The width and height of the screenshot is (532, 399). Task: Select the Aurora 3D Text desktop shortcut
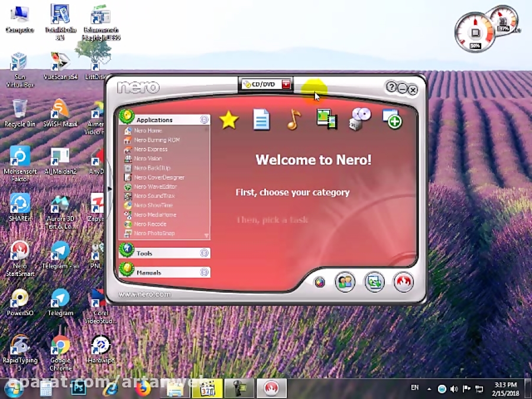[x=60, y=212]
